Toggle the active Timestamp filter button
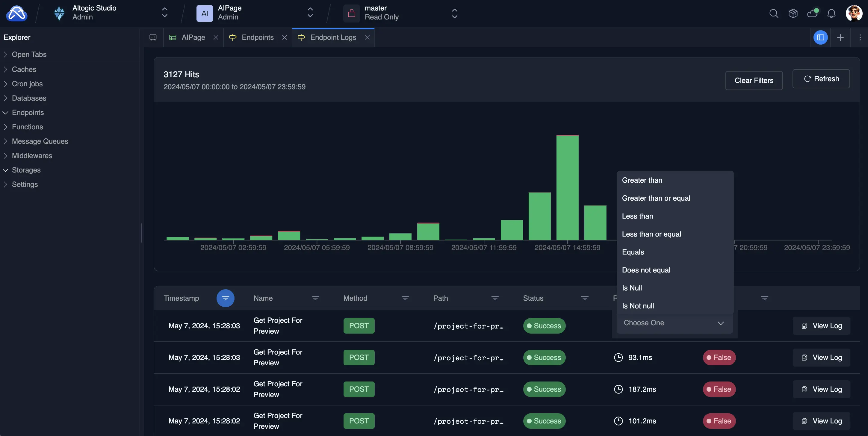The image size is (868, 436). [x=226, y=298]
